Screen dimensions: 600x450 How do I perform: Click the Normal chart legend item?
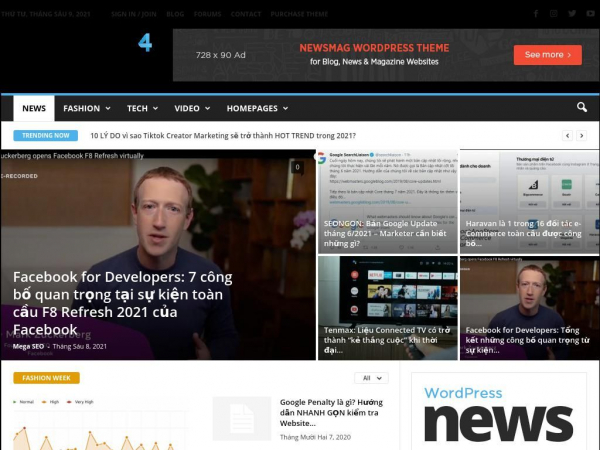(x=23, y=402)
